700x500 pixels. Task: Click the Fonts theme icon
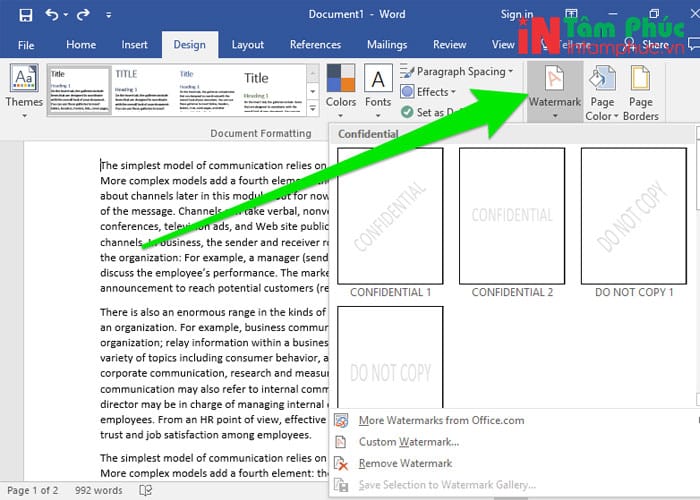tap(378, 88)
